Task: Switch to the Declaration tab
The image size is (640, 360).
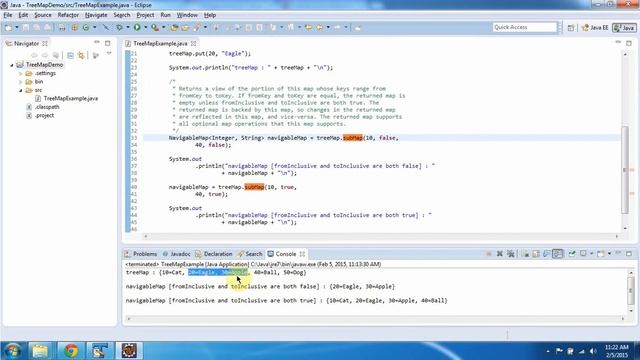Action: pos(214,254)
